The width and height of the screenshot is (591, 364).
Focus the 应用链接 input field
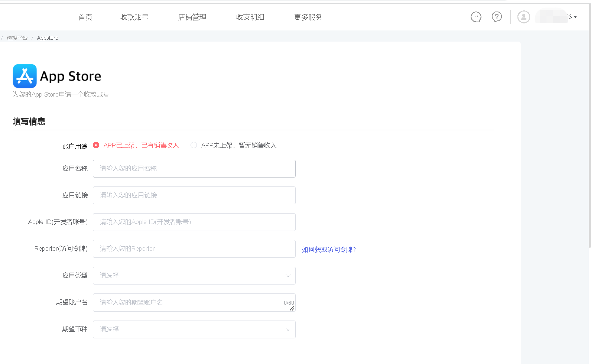click(194, 195)
